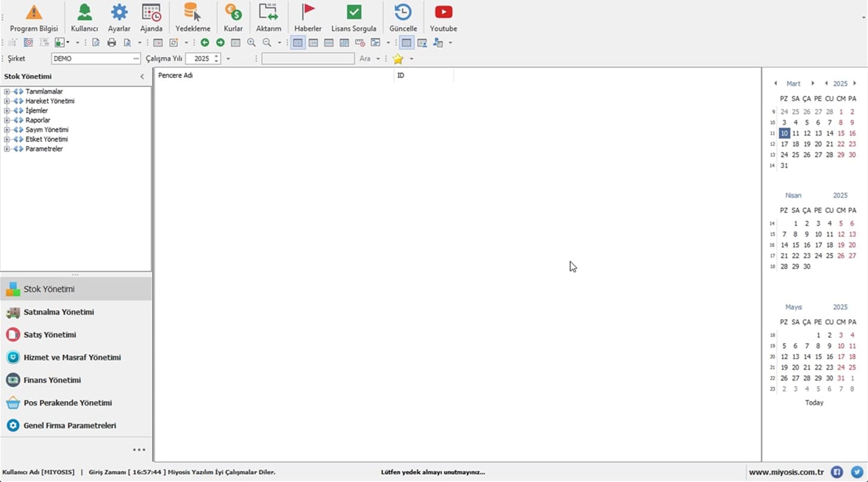Screen dimensions: 868x482
Task: Click the printer icon in toolbar
Action: pyautogui.click(x=112, y=42)
